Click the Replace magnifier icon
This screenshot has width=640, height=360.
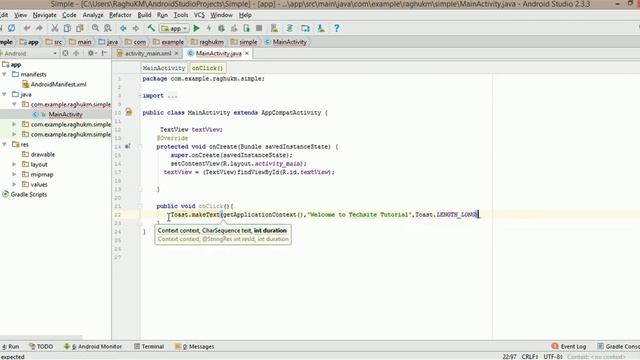coord(108,28)
